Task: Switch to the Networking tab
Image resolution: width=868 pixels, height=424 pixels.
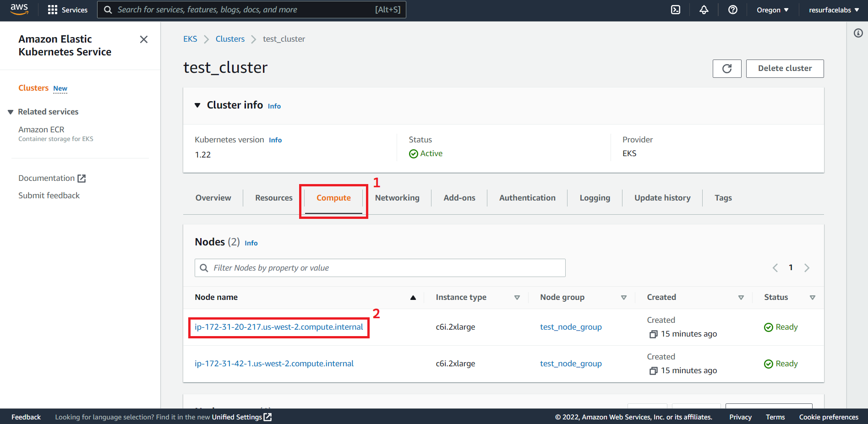Action: pyautogui.click(x=397, y=198)
